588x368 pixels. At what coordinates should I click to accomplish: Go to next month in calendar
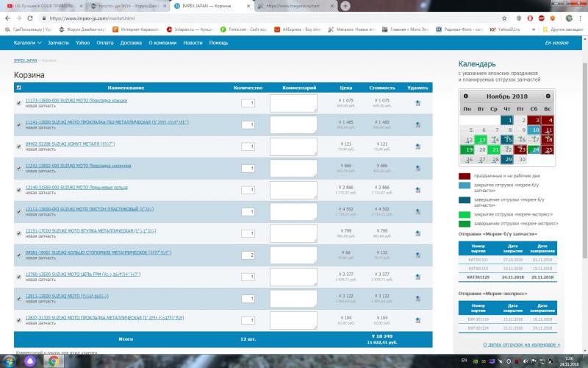549,97
